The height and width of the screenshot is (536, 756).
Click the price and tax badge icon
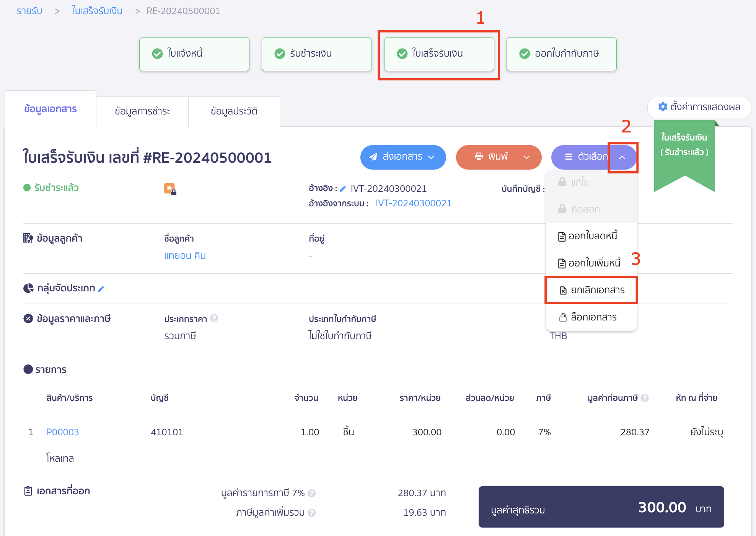28,319
